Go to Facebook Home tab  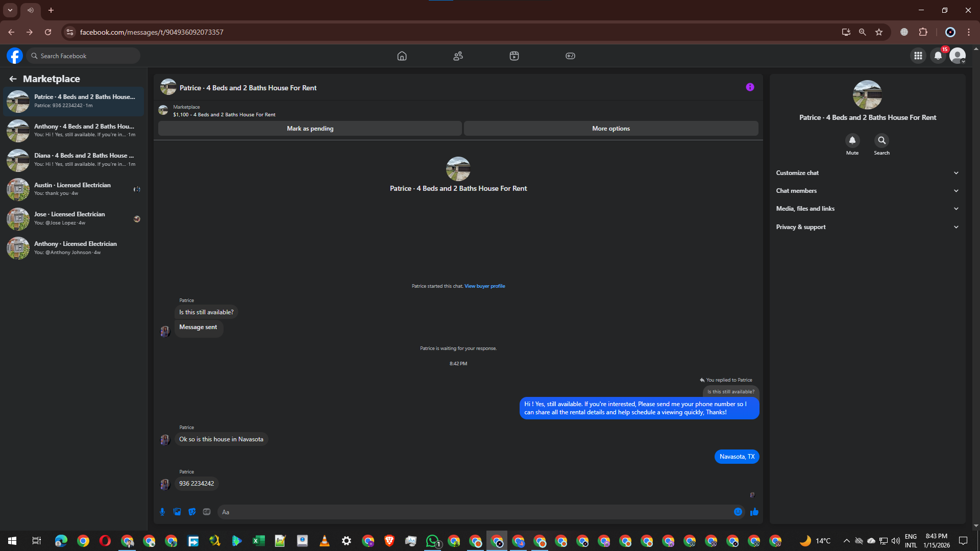pos(402,56)
